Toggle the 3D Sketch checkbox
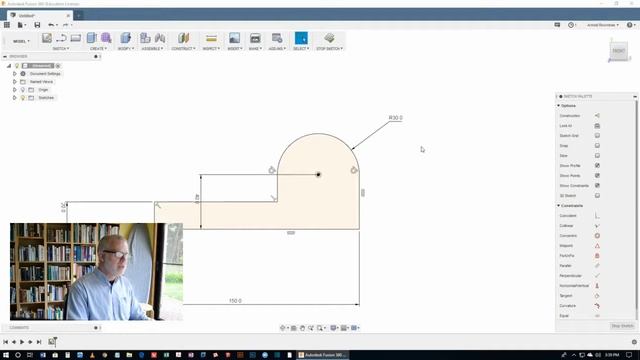Viewport: 640px width, 360px height. 597,196
